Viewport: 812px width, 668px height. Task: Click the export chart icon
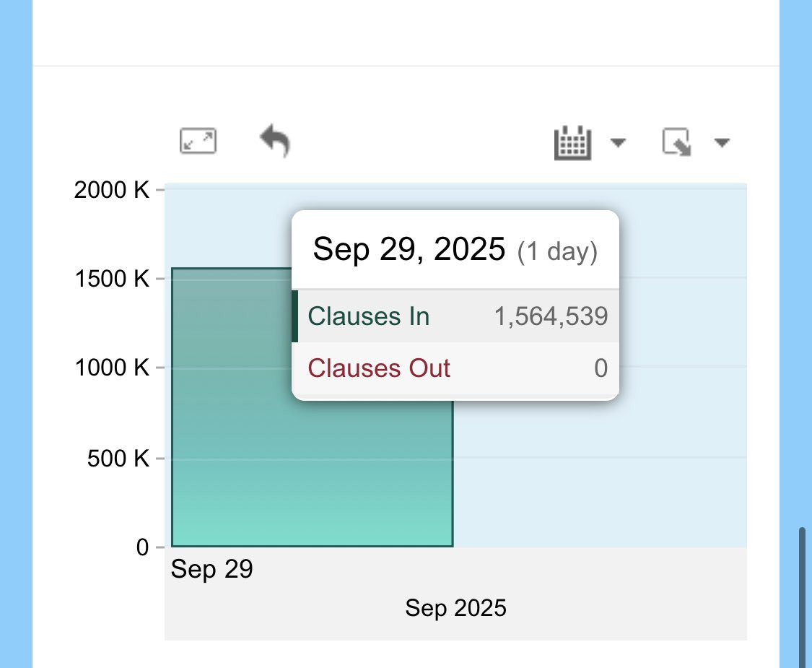(x=676, y=142)
